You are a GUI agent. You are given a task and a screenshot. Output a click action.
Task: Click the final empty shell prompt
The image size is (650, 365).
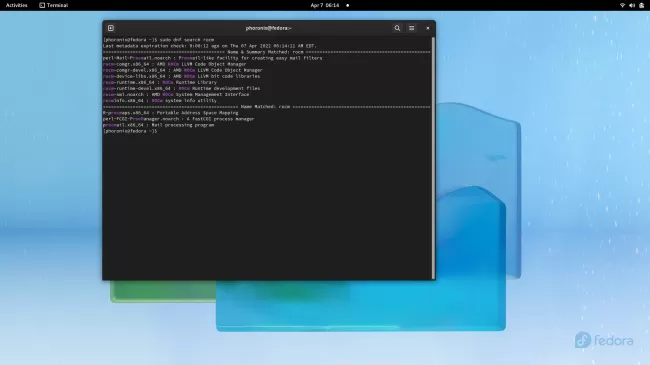click(x=130, y=131)
